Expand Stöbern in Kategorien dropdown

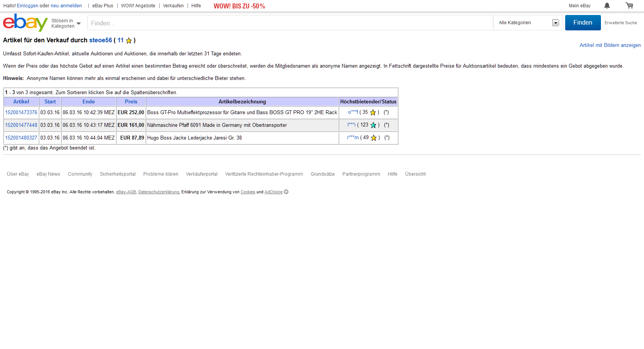click(66, 23)
